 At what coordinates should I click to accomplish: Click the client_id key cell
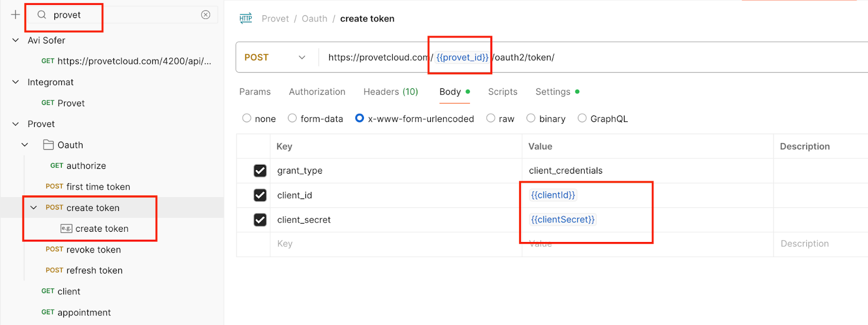tap(396, 195)
